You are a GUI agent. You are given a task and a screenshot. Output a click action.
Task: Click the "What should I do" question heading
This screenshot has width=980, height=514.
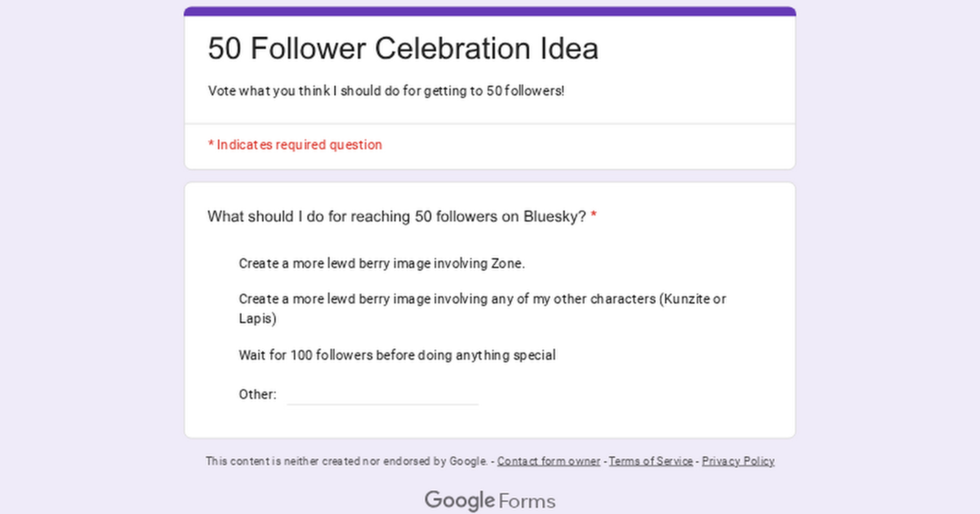pyautogui.click(x=396, y=216)
